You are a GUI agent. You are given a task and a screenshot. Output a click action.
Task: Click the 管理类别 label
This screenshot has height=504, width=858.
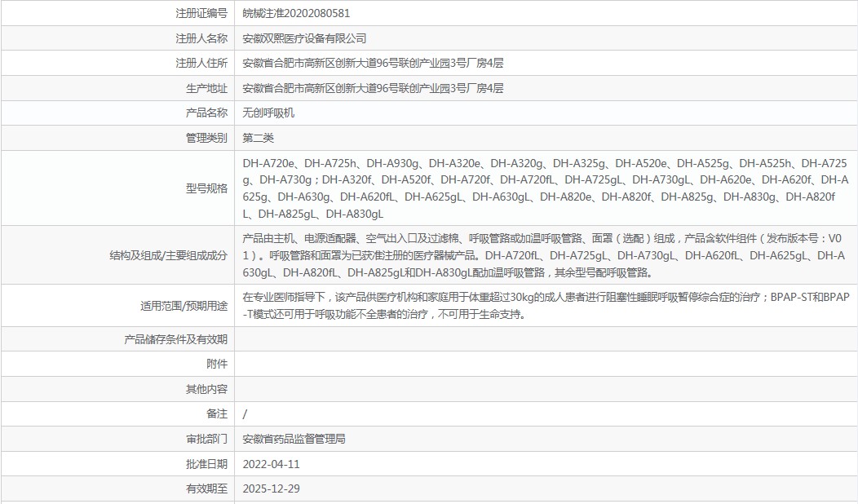coord(206,138)
